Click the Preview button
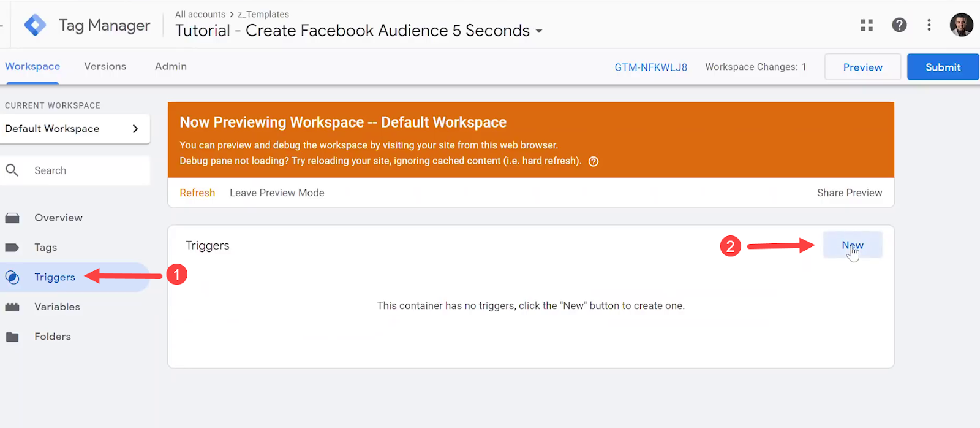Viewport: 980px width, 428px height. click(862, 67)
